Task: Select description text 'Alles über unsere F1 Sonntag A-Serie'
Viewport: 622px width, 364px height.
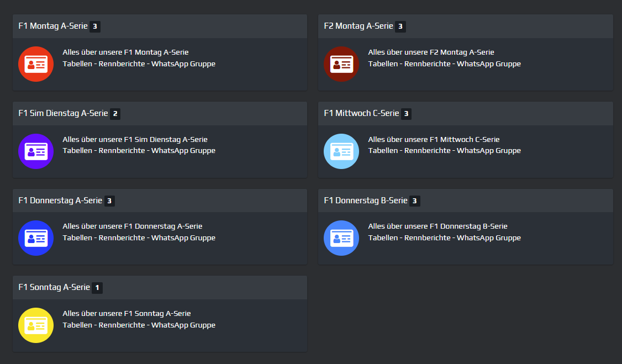Action: click(126, 314)
